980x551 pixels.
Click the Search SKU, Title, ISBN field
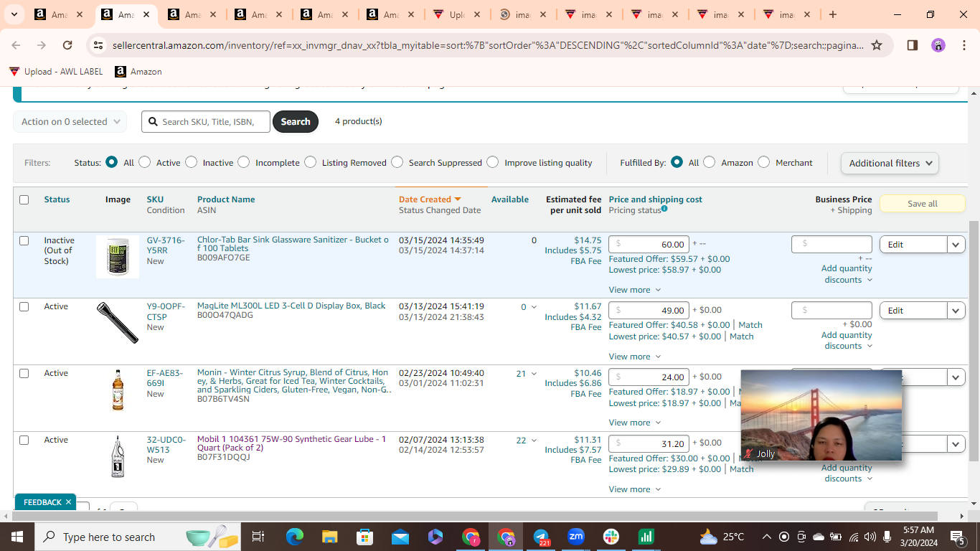pyautogui.click(x=206, y=122)
